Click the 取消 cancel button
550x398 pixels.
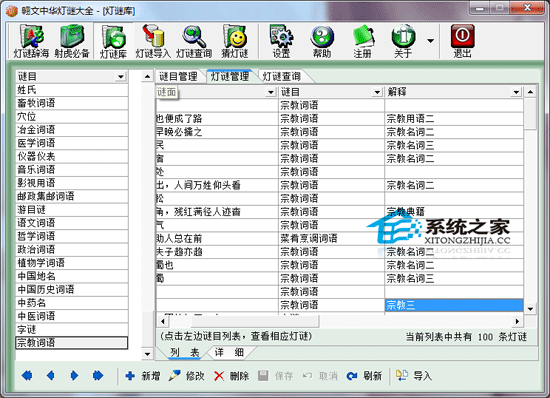click(320, 376)
